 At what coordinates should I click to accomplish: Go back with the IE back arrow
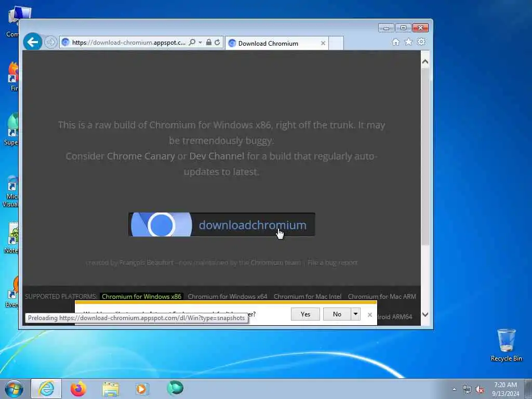pyautogui.click(x=33, y=42)
